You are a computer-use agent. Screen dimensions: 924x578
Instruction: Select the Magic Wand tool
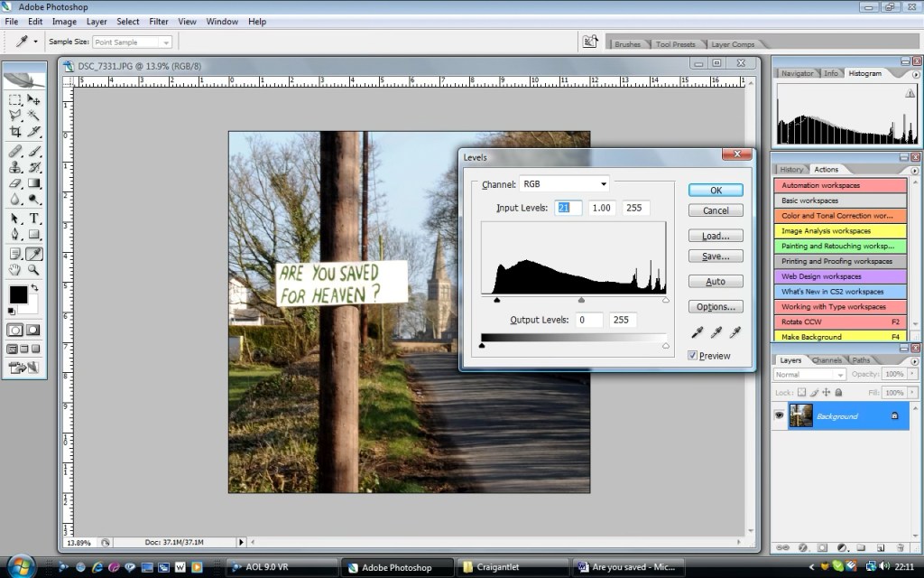point(33,116)
